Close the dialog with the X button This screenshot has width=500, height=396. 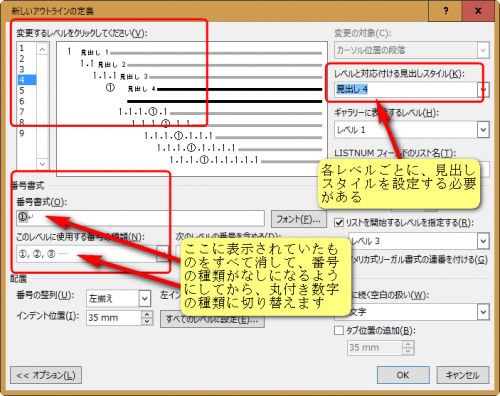[x=478, y=11]
